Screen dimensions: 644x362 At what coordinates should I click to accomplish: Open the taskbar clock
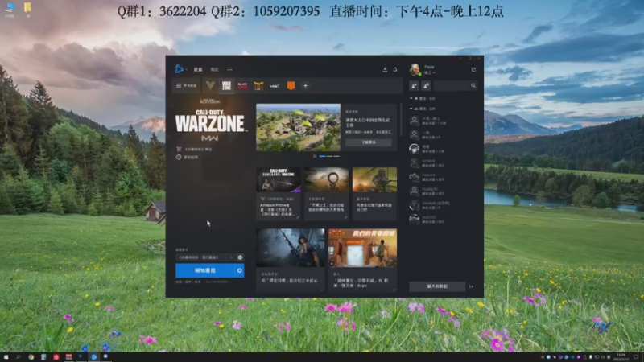621,357
